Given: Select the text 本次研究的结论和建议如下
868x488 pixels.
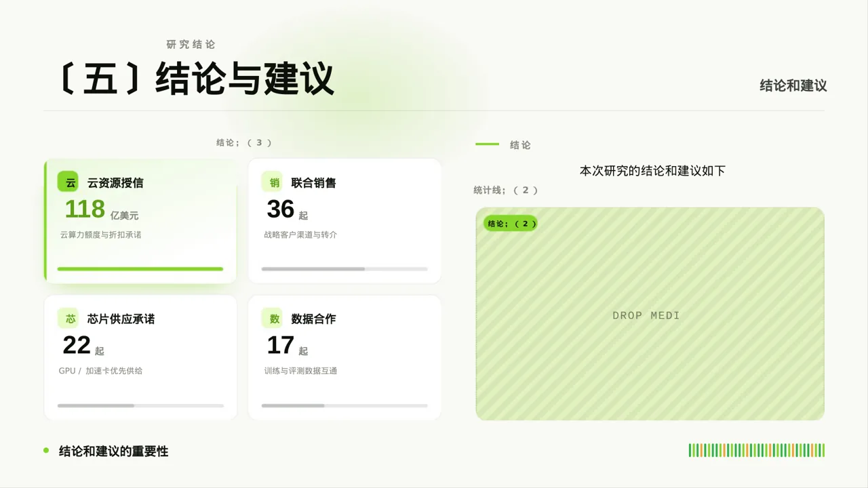Looking at the screenshot, I should point(652,171).
